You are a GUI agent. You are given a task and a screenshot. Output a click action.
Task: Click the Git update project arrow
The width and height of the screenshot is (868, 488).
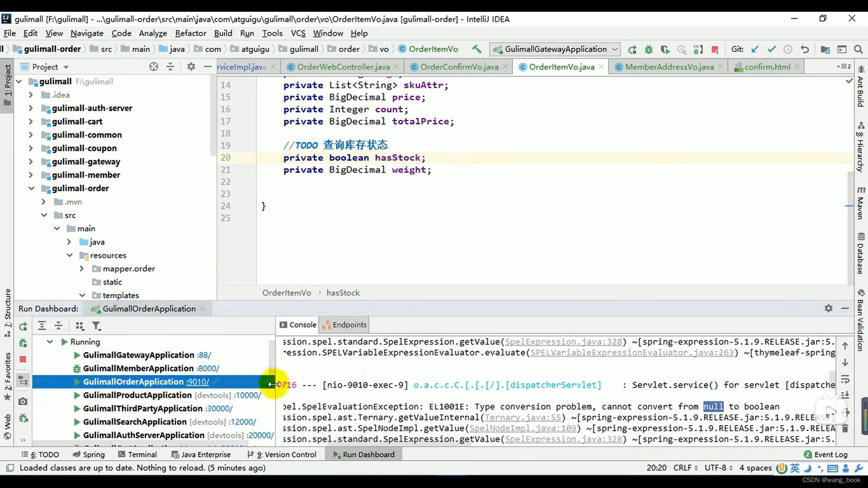(x=755, y=49)
